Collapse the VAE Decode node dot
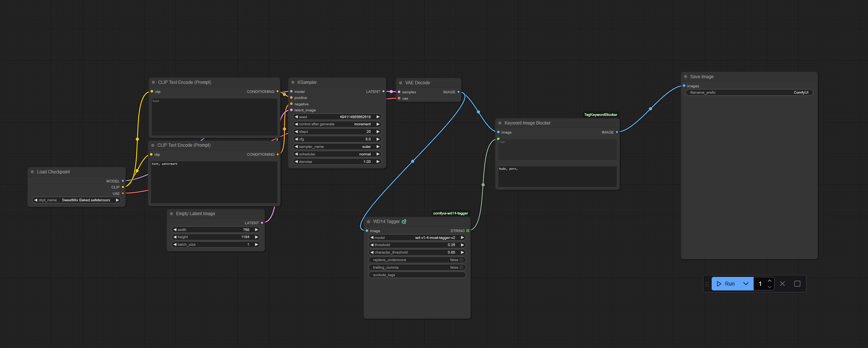 pos(400,83)
